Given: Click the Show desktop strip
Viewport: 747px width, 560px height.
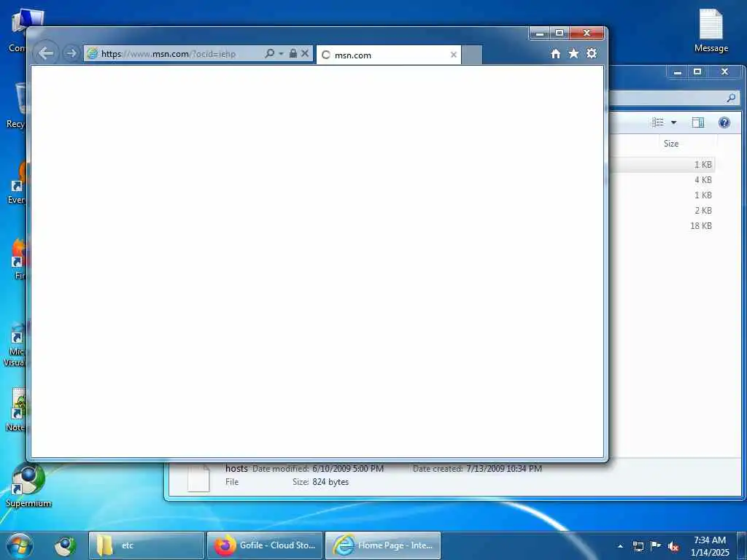Looking at the screenshot, I should (742, 545).
